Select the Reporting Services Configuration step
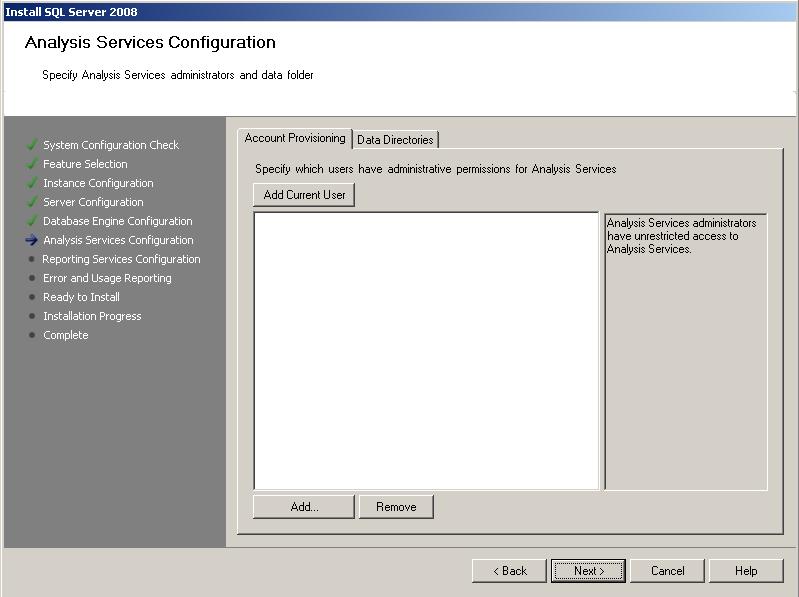Image resolution: width=799 pixels, height=597 pixels. 121,259
